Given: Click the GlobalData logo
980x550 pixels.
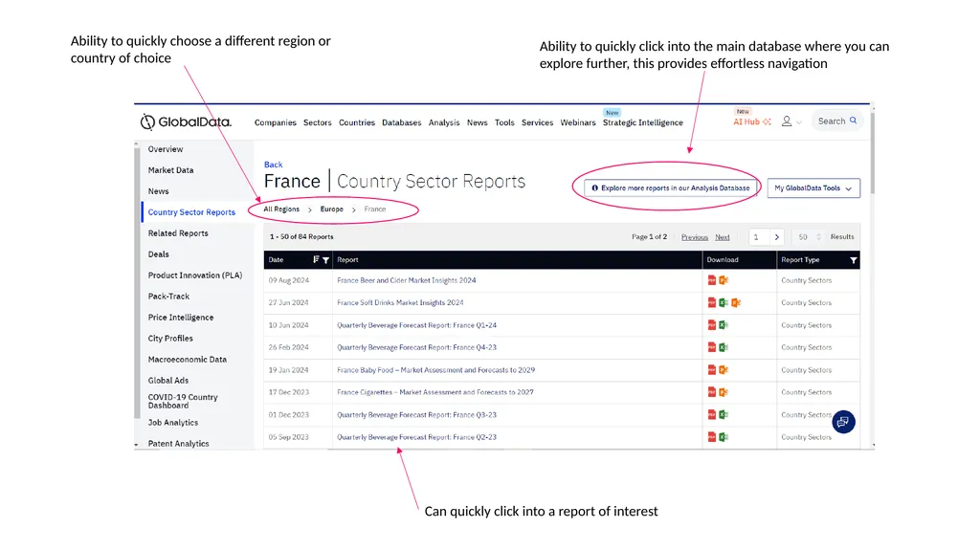Looking at the screenshot, I should click(x=186, y=121).
